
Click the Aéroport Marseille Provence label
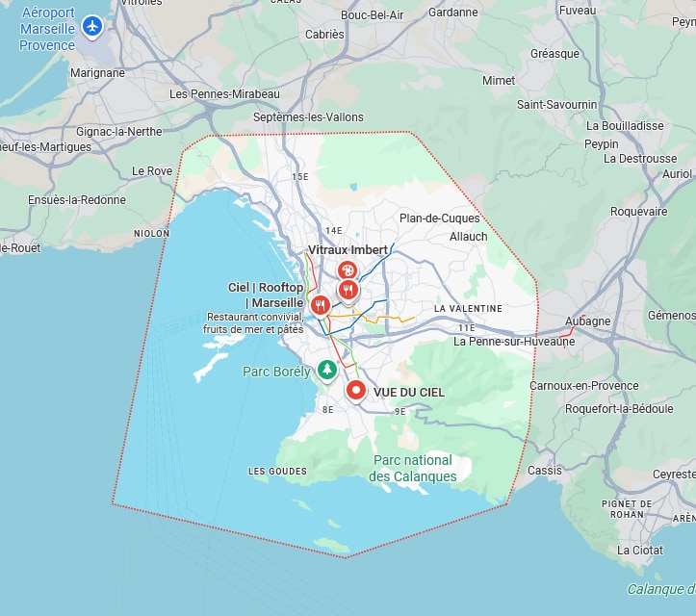pos(47,29)
